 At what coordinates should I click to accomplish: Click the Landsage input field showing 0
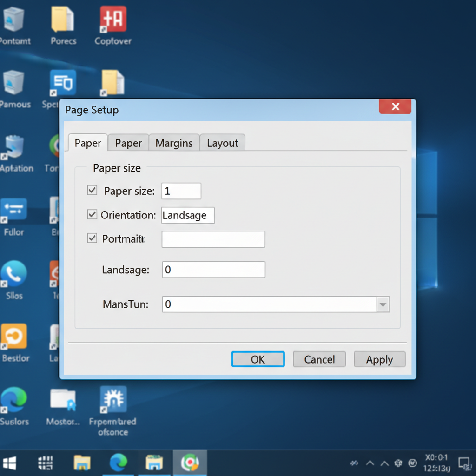[213, 270]
